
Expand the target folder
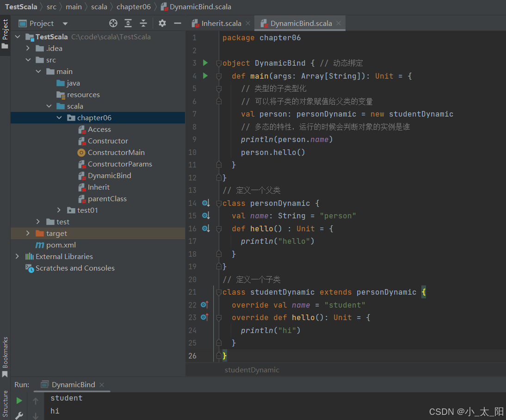[x=28, y=234]
